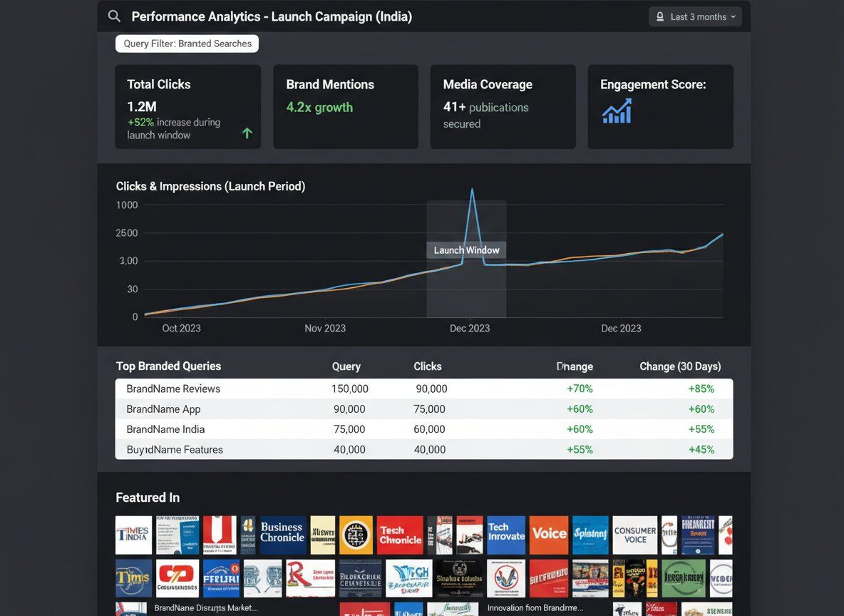Select the Brand Mentions card
Image resolution: width=844 pixels, height=616 pixels.
point(345,106)
